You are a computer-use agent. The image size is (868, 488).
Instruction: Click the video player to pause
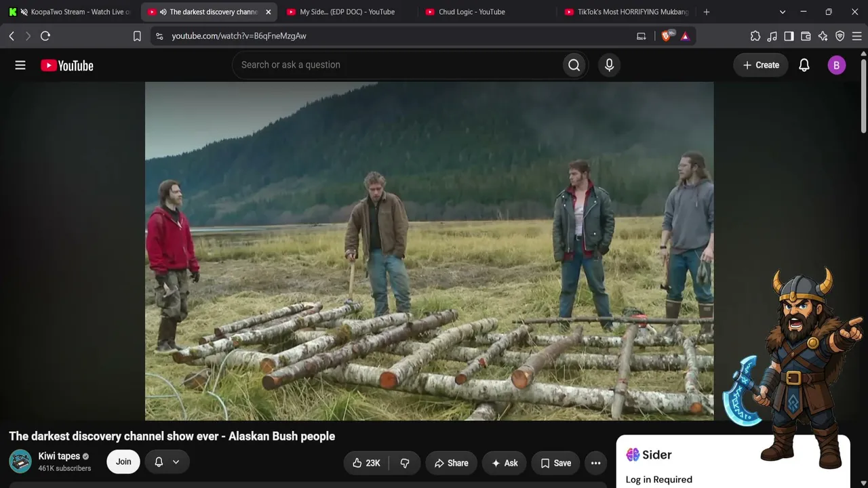pos(429,251)
